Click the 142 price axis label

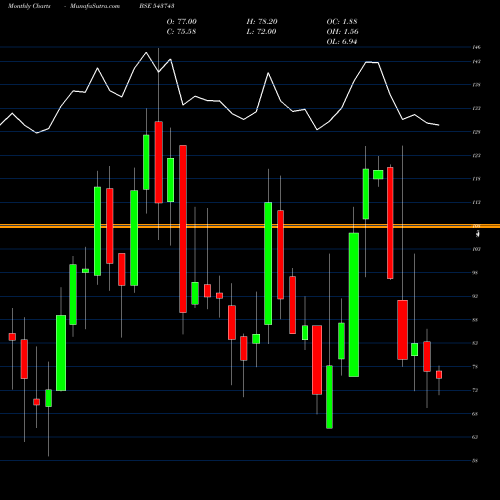[x=477, y=61]
